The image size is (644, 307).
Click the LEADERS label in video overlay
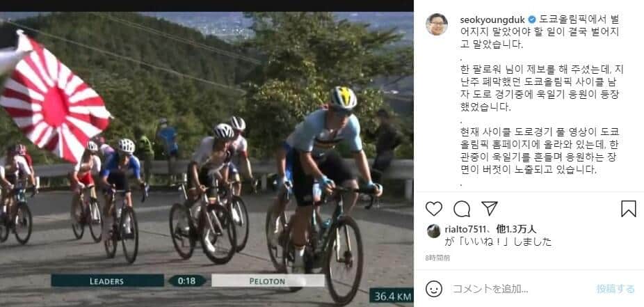107,281
